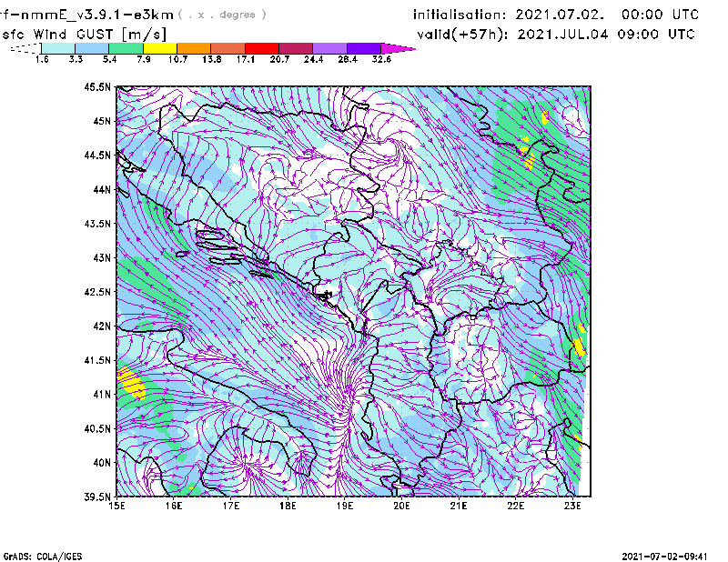Click legend value '20.7'
Viewport: 728px width, 562px height.
[x=279, y=59]
